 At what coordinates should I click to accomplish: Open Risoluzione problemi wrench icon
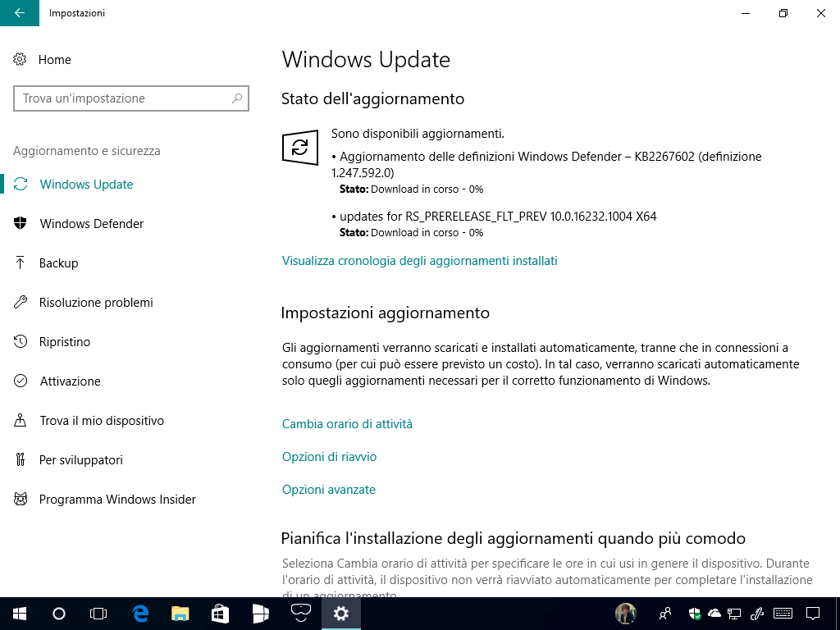click(x=21, y=302)
